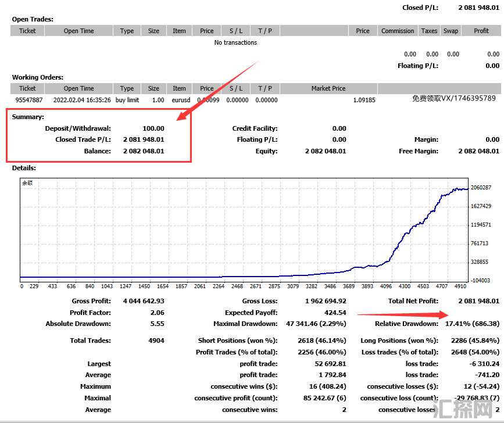The height and width of the screenshot is (423, 504).
Task: Click the Market Price column header
Action: click(328, 88)
